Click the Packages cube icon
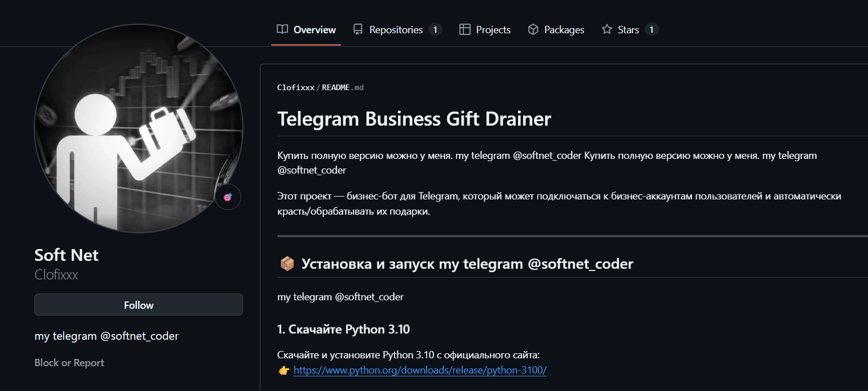 tap(533, 29)
